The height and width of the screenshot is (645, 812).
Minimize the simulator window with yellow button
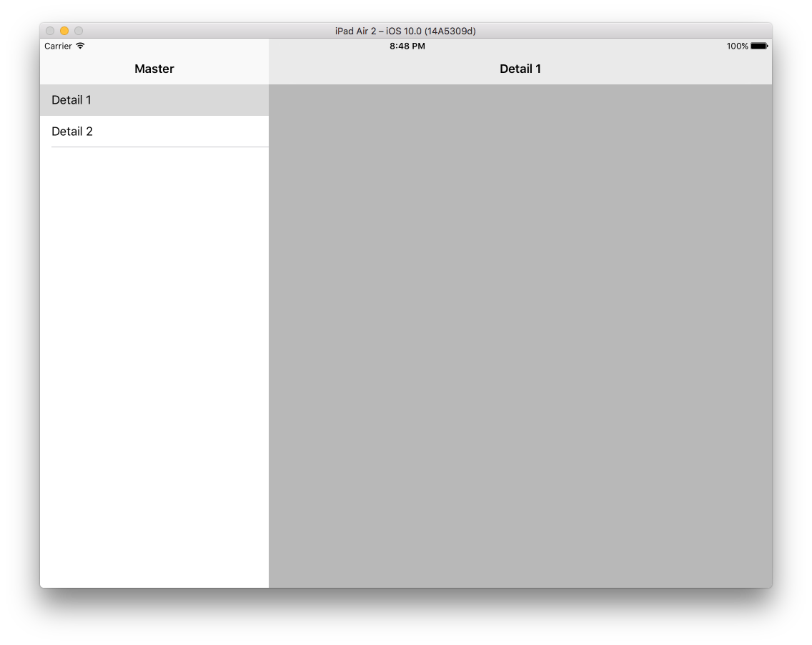click(x=64, y=31)
